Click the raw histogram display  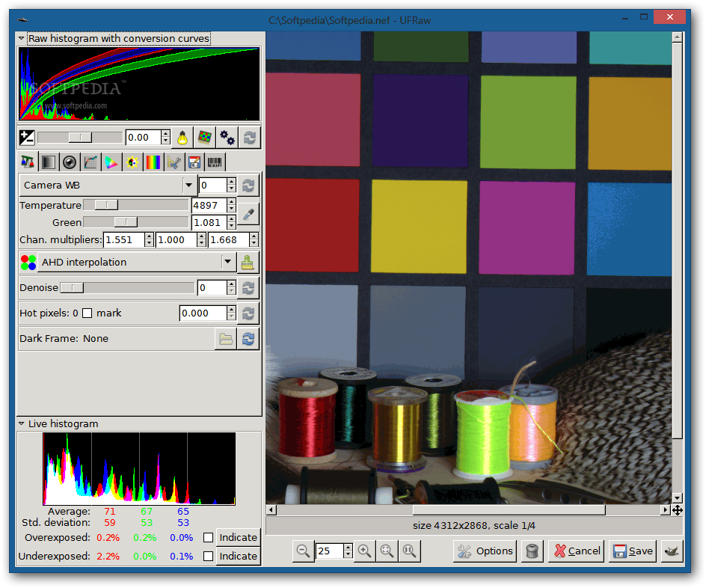(x=139, y=84)
